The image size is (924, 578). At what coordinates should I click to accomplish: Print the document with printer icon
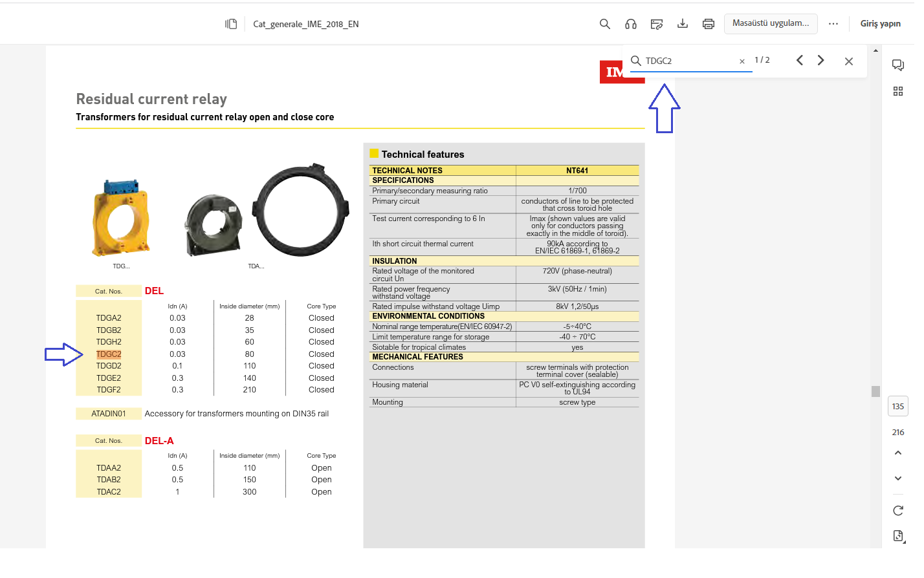click(x=709, y=24)
